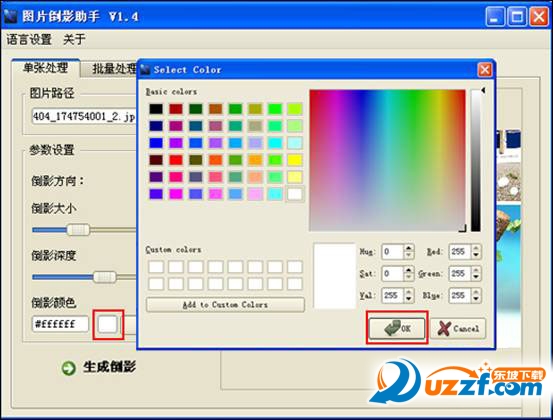553x420 pixels.
Task: Click the 图片路径 file path field
Action: 84,116
